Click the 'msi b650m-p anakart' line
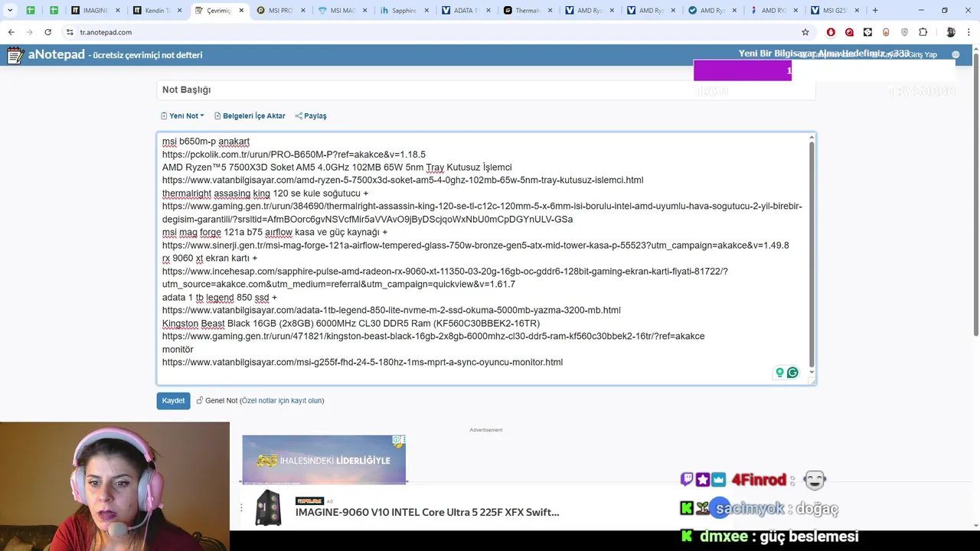 (x=206, y=142)
